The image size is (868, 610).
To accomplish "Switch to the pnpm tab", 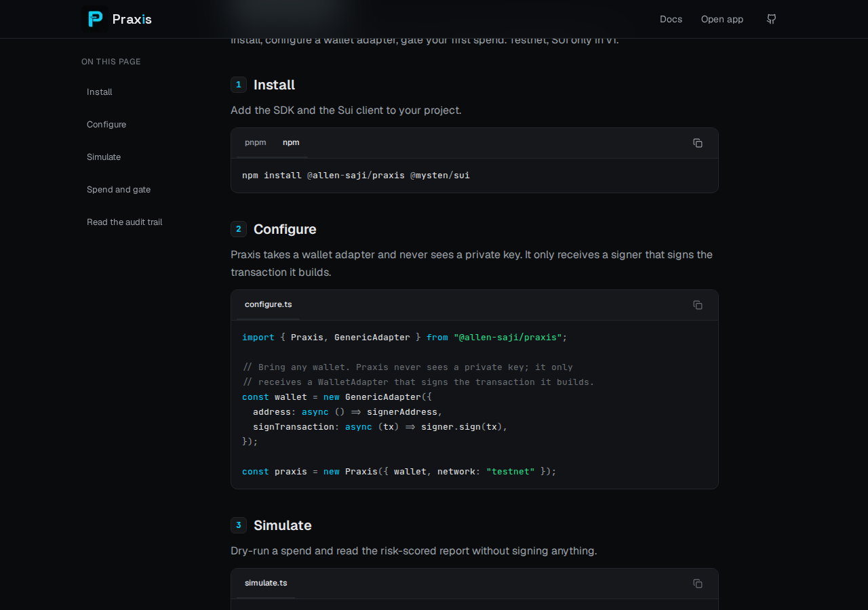I will [x=256, y=142].
